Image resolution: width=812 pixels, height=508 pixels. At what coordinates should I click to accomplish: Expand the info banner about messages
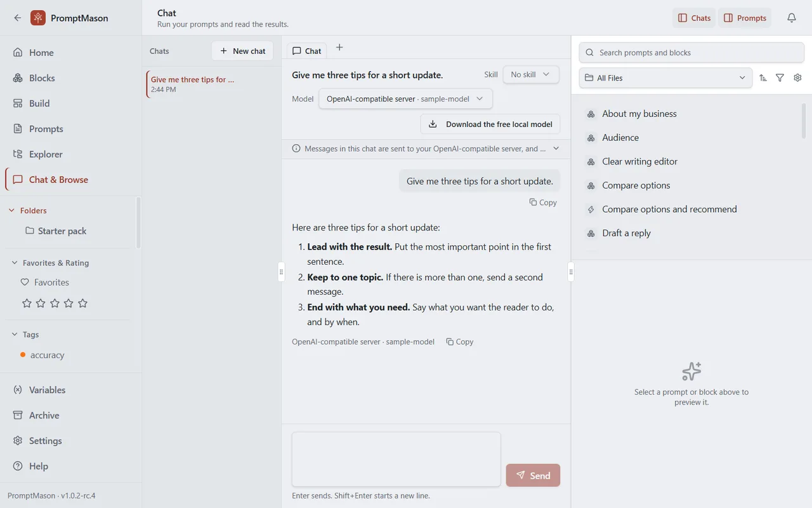pos(556,149)
